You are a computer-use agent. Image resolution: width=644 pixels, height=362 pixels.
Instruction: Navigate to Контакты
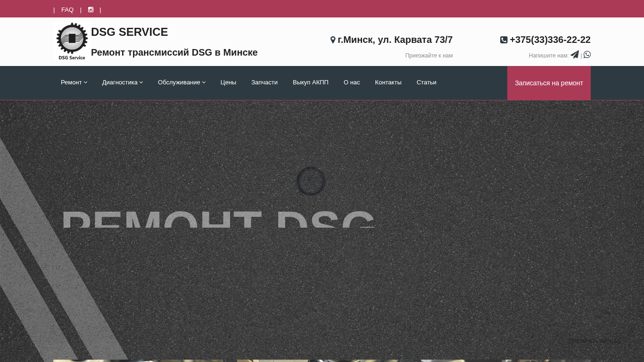388,82
